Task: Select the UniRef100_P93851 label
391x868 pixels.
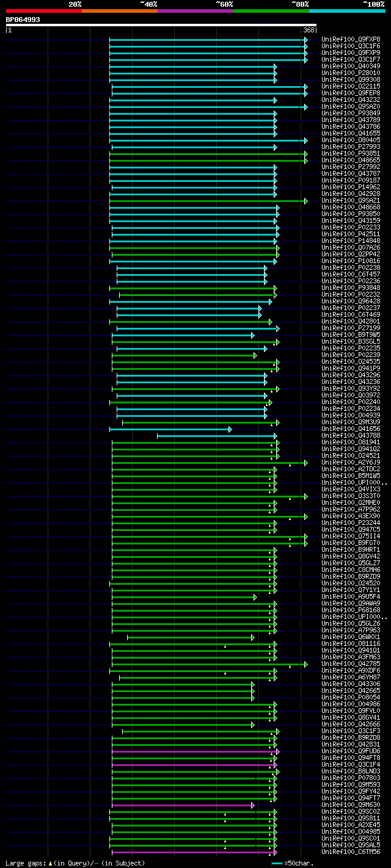Action: (351, 153)
